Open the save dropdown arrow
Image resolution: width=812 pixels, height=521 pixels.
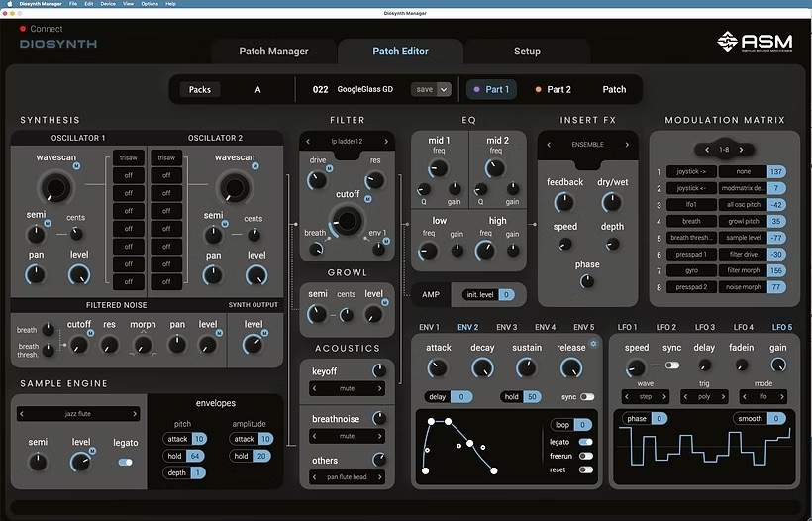444,89
